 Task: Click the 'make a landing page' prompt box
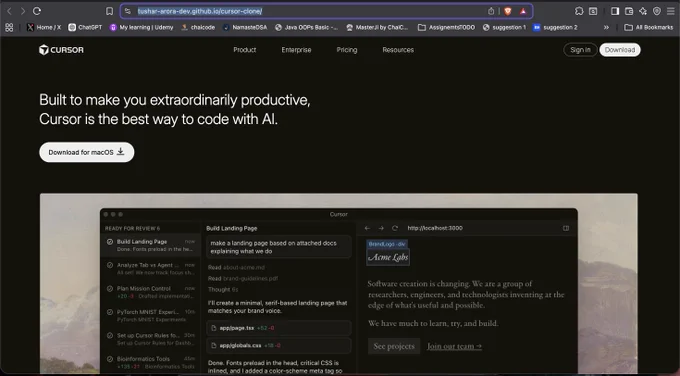[x=279, y=247]
